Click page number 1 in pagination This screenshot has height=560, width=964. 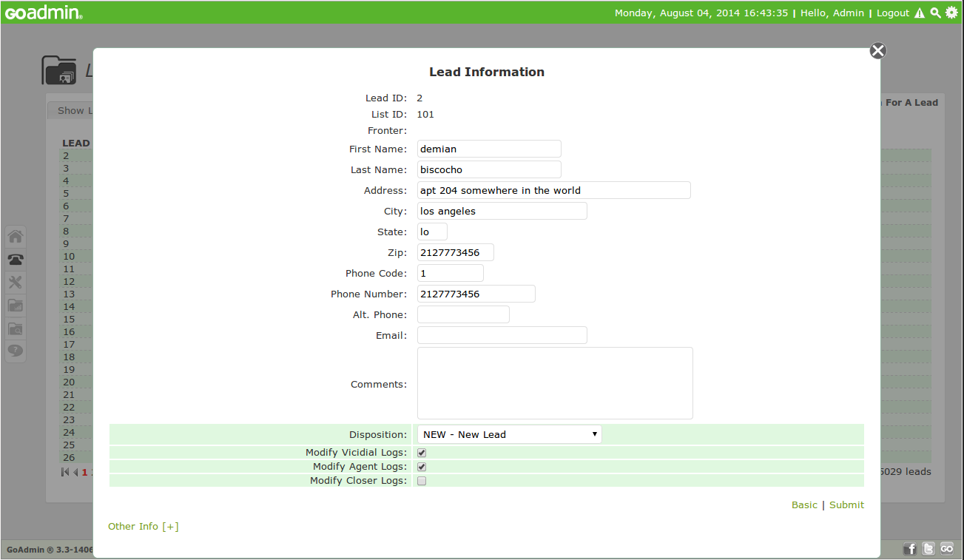(84, 472)
